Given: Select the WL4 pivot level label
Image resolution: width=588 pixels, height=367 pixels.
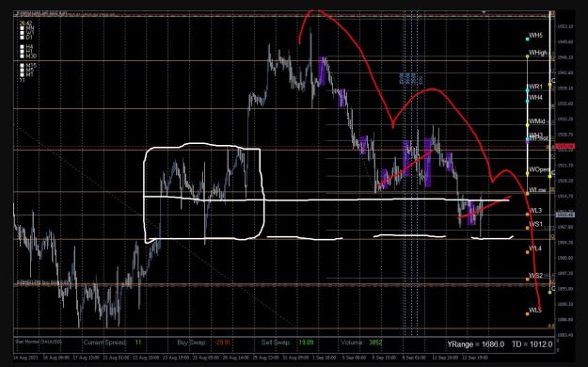Looking at the screenshot, I should 535,248.
